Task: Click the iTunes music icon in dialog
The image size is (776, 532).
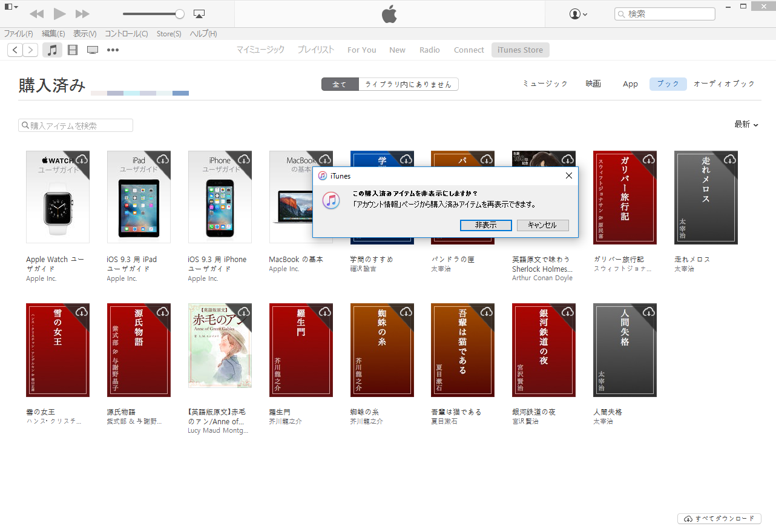Action: (331, 200)
